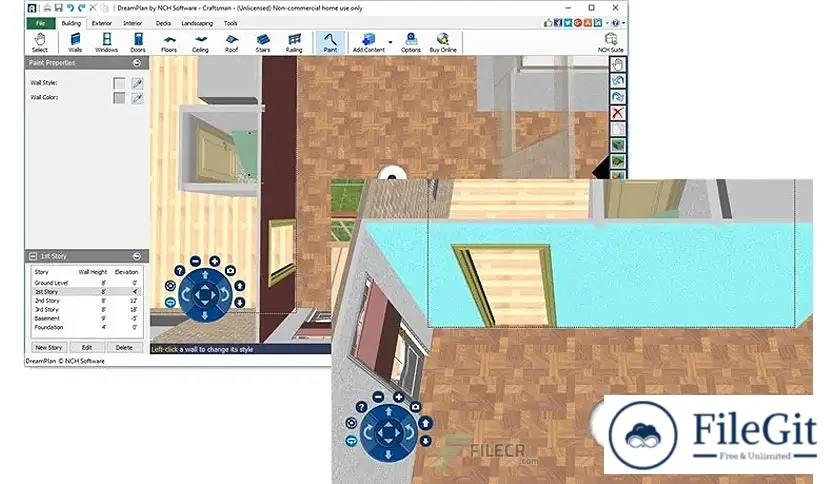
Task: Open the Help dropdown near the question mark
Action: [623, 23]
